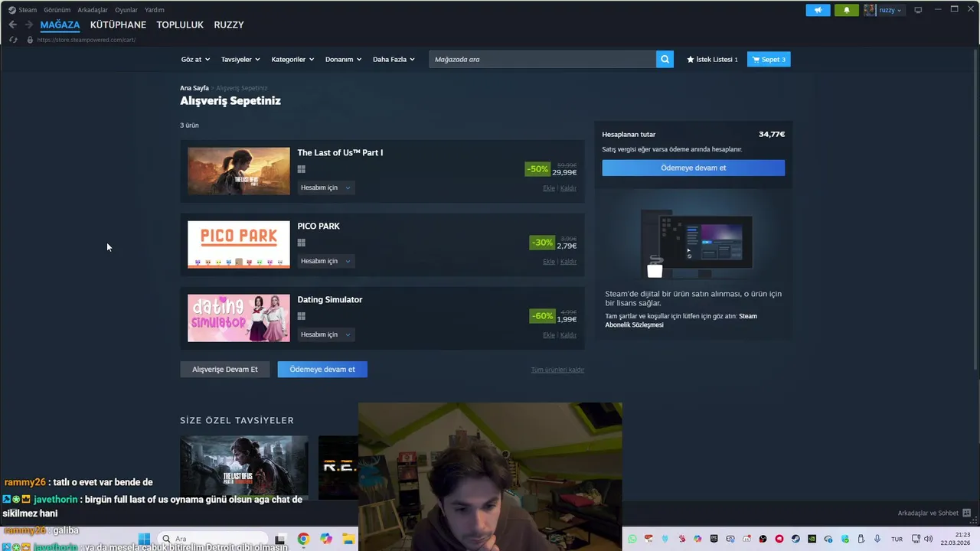Open volume speaker tray icon
980x551 pixels.
(x=929, y=539)
